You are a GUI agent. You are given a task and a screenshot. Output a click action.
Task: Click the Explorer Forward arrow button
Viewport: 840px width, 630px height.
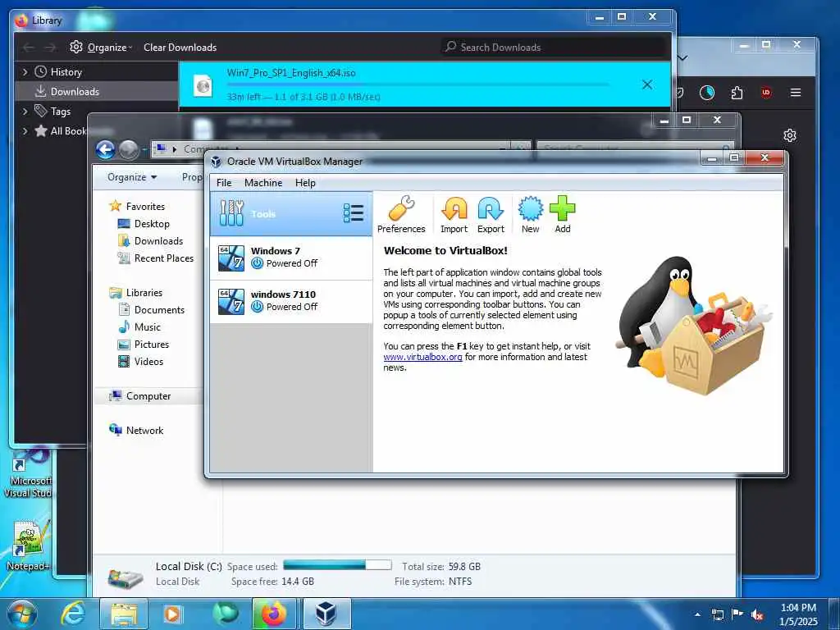click(129, 149)
